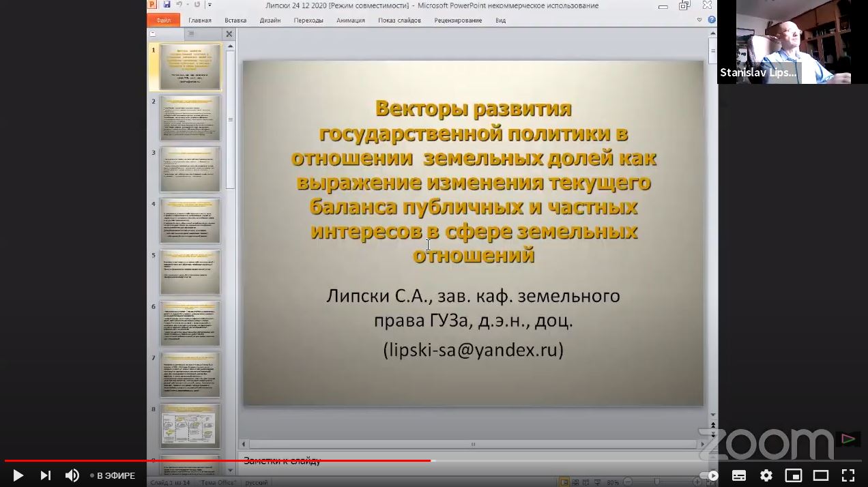Screen dimensions: 868x487
Task: Open video player settings gear
Action: pyautogui.click(x=766, y=475)
